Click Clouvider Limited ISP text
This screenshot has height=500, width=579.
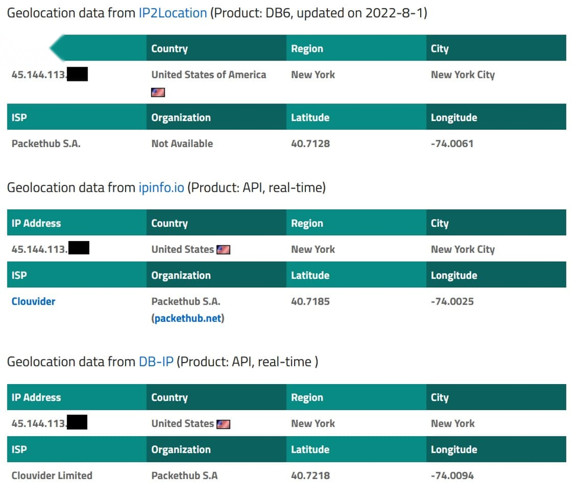pos(52,475)
